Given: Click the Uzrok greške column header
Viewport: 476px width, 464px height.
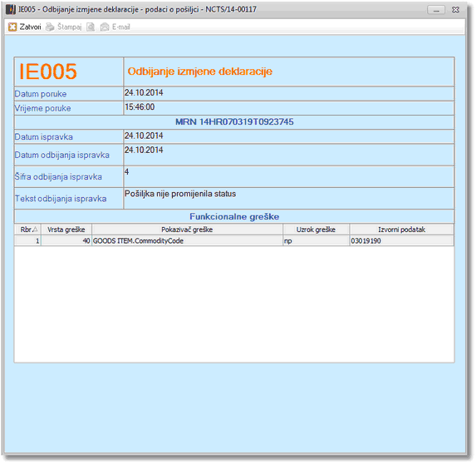Looking at the screenshot, I should point(316,230).
